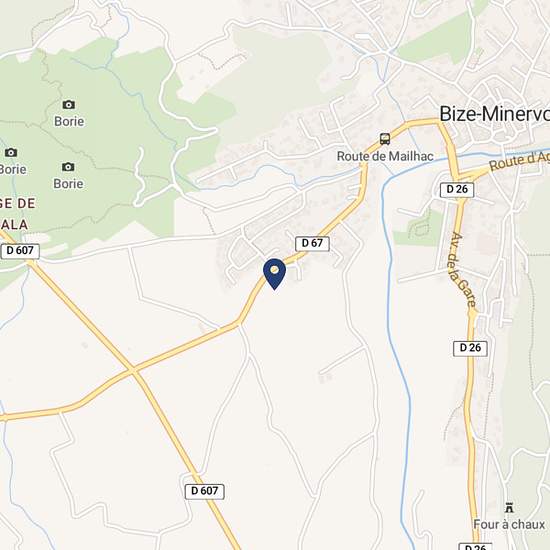Click the Borie camera icon cut off at map edge
The height and width of the screenshot is (550, 550).
pos(11,153)
